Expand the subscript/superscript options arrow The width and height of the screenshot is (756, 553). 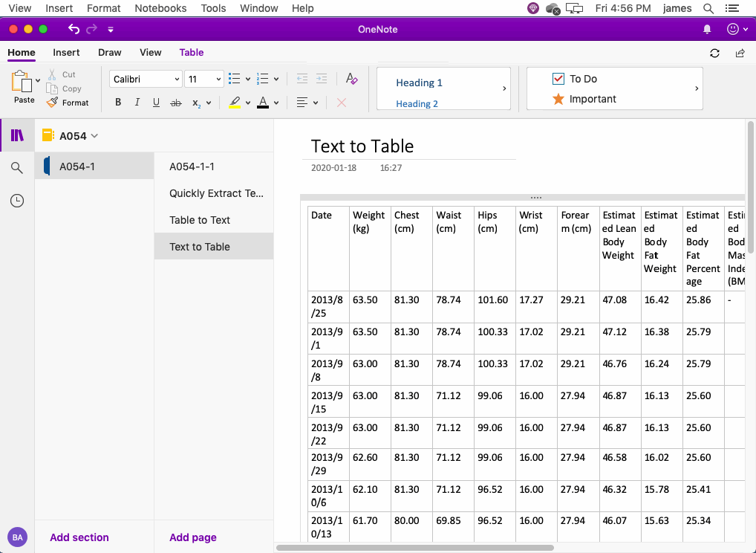point(209,103)
